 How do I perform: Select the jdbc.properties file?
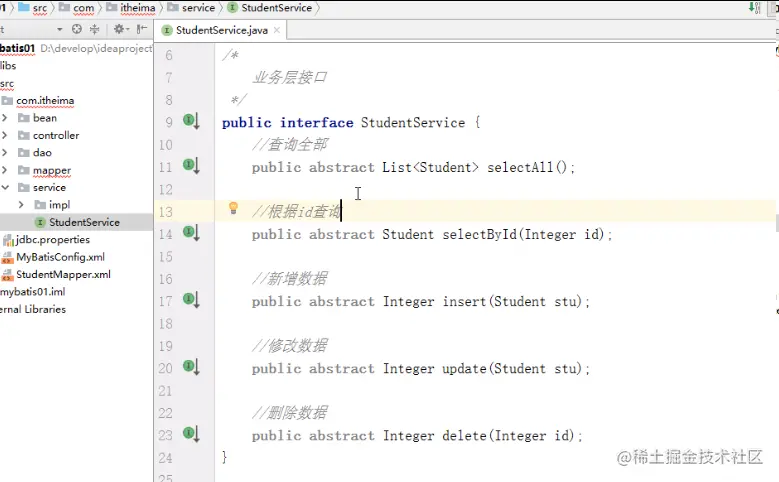pyautogui.click(x=53, y=240)
